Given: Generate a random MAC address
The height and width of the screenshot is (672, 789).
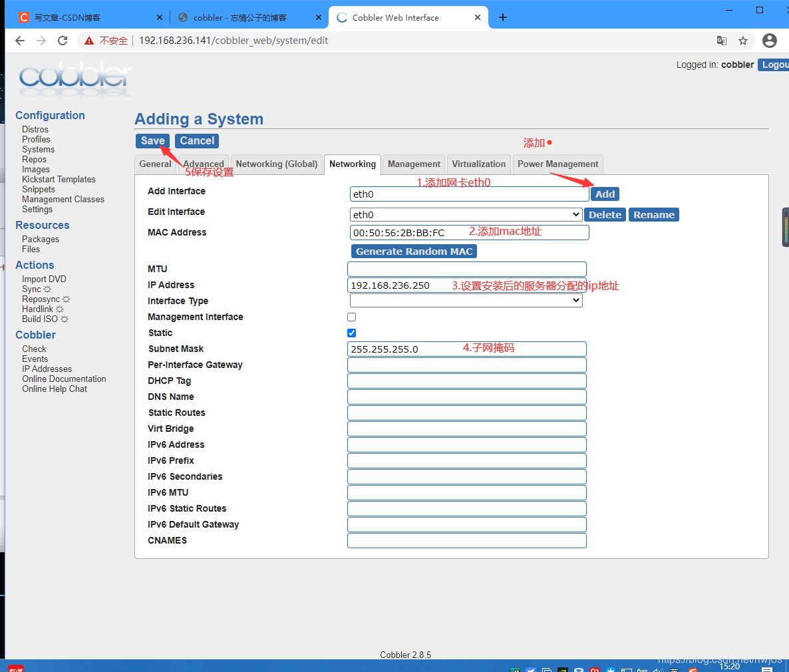Looking at the screenshot, I should point(414,252).
